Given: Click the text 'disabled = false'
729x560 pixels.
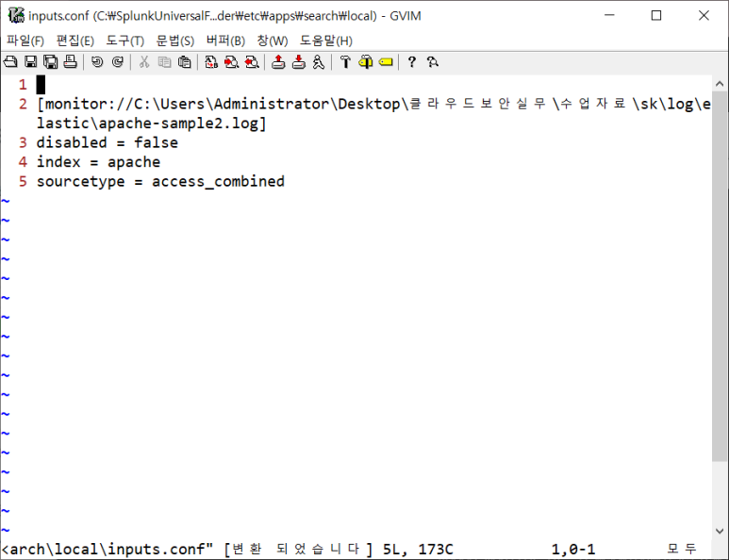Looking at the screenshot, I should coord(107,142).
